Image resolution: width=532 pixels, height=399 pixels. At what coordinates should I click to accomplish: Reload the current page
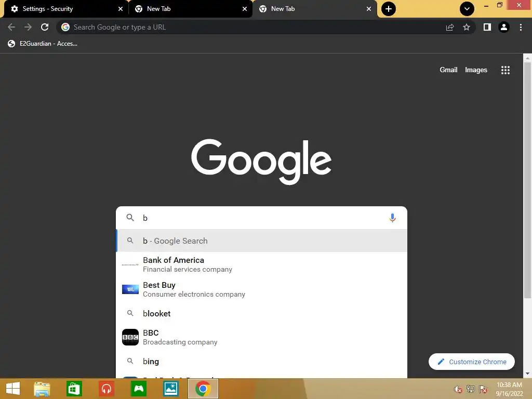coord(45,27)
